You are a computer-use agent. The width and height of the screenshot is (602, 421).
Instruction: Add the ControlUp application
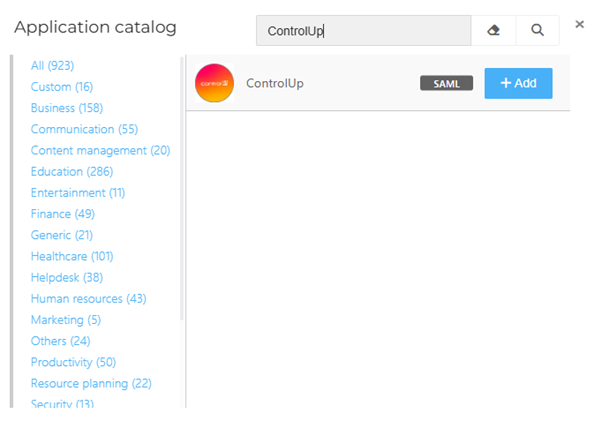[x=518, y=83]
